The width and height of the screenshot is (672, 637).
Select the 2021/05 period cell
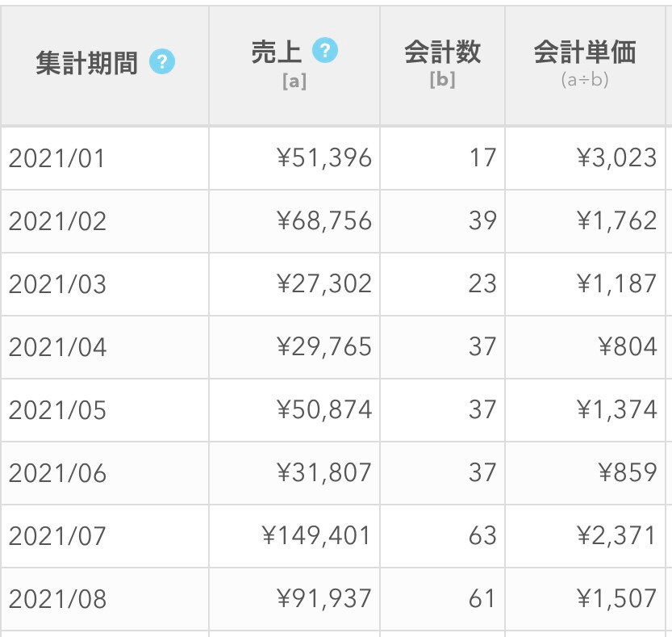tap(56, 410)
